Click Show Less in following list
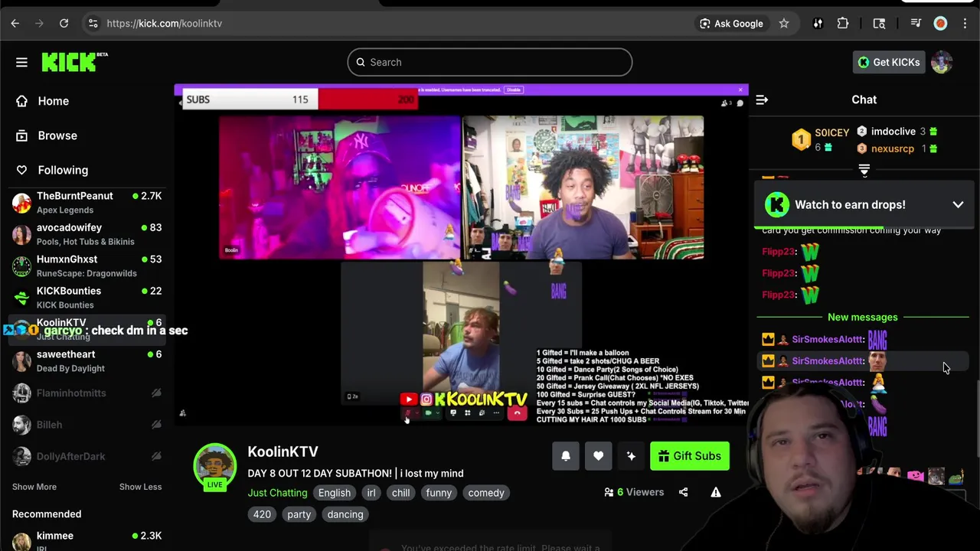Screen dimensions: 980x551 click(x=140, y=487)
